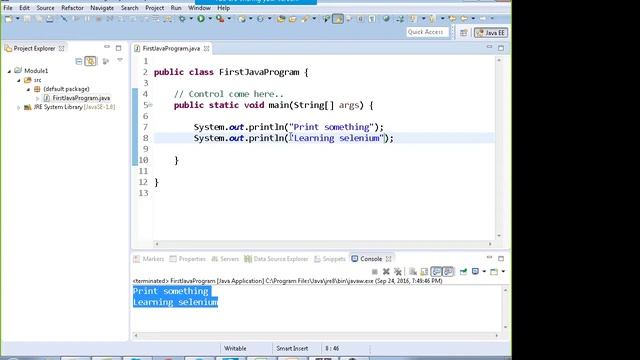Switch to the Data Source Explorer tab
Screen dimensions: 640x360
[276, 259]
